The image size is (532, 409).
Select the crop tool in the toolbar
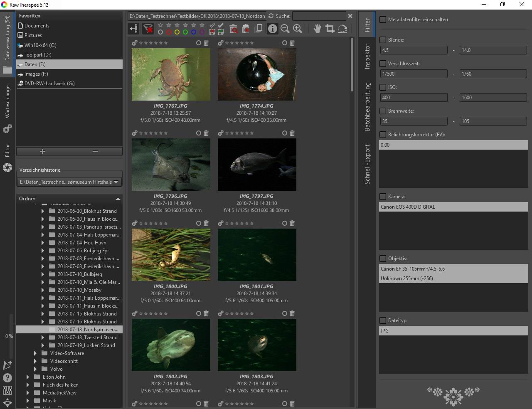pos(330,29)
